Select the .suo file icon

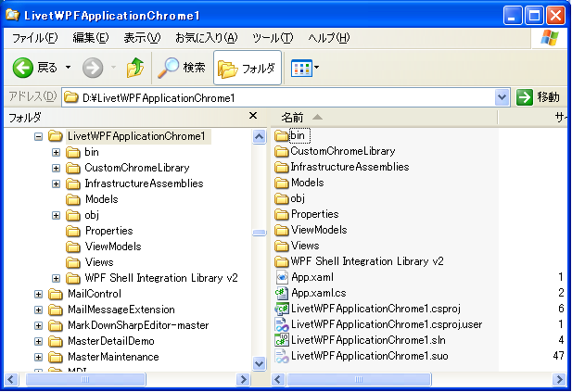tap(282, 356)
